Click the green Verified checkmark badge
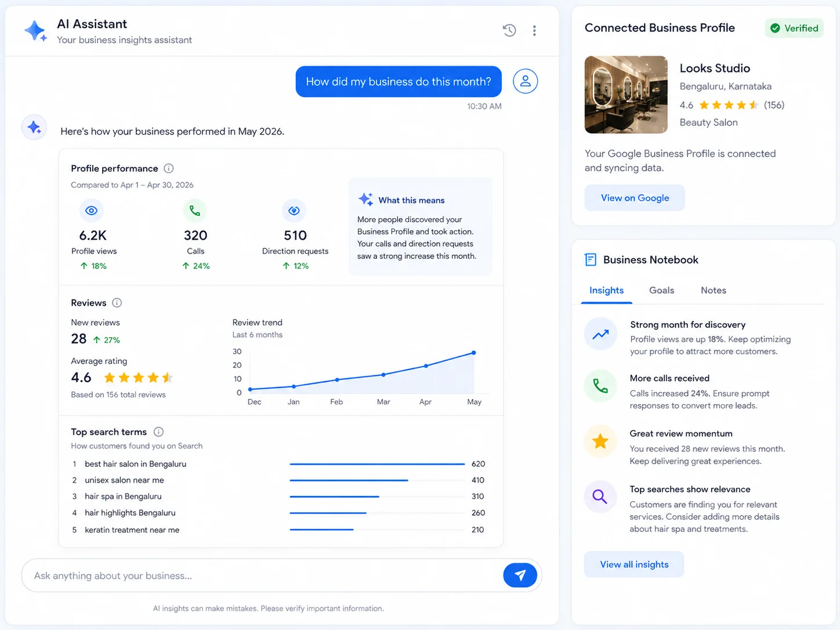Screen dimensions: 840x630 (794, 28)
